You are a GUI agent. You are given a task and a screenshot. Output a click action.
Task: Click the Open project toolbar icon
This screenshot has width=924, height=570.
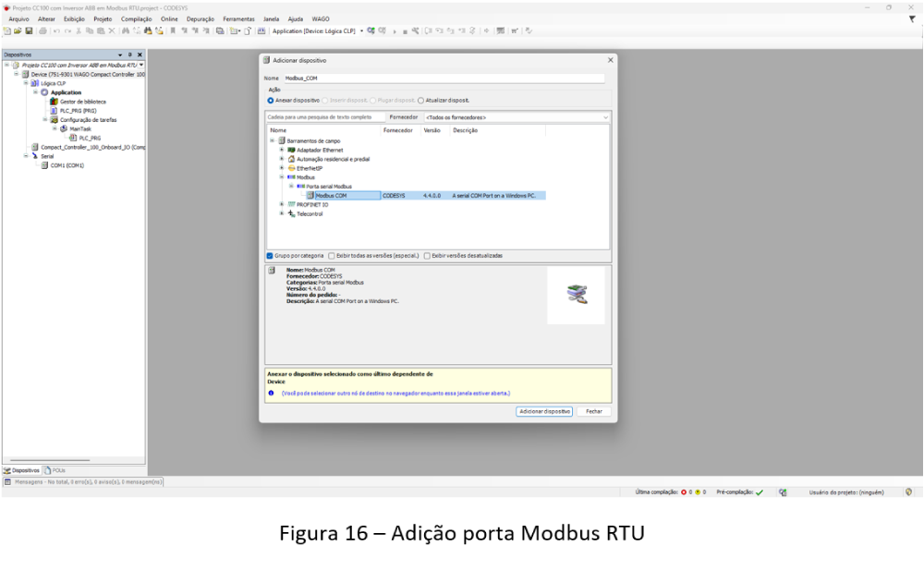click(16, 30)
